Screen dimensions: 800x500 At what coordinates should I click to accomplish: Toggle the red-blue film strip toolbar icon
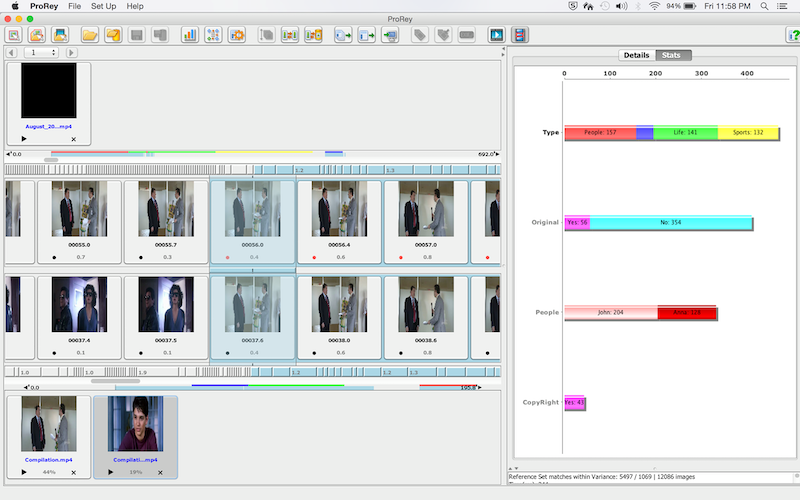(x=519, y=35)
